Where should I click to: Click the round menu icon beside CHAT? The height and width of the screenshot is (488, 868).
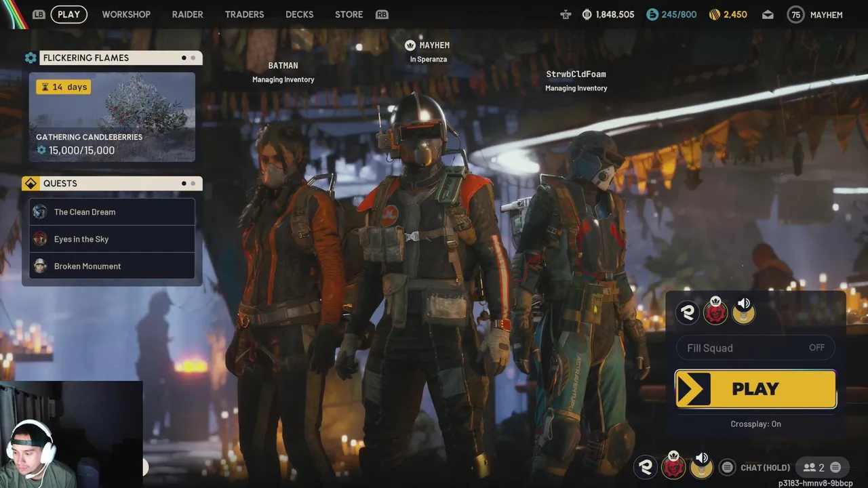click(727, 467)
